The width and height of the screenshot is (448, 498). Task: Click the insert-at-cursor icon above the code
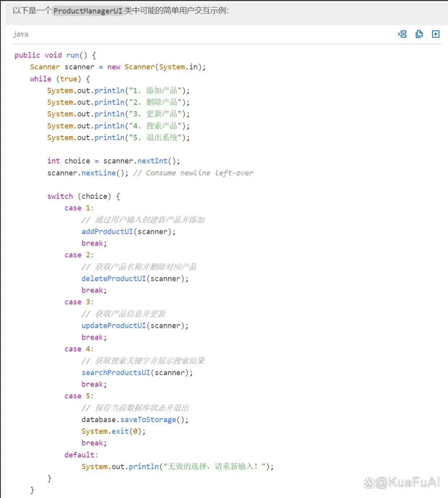pyautogui.click(x=402, y=34)
